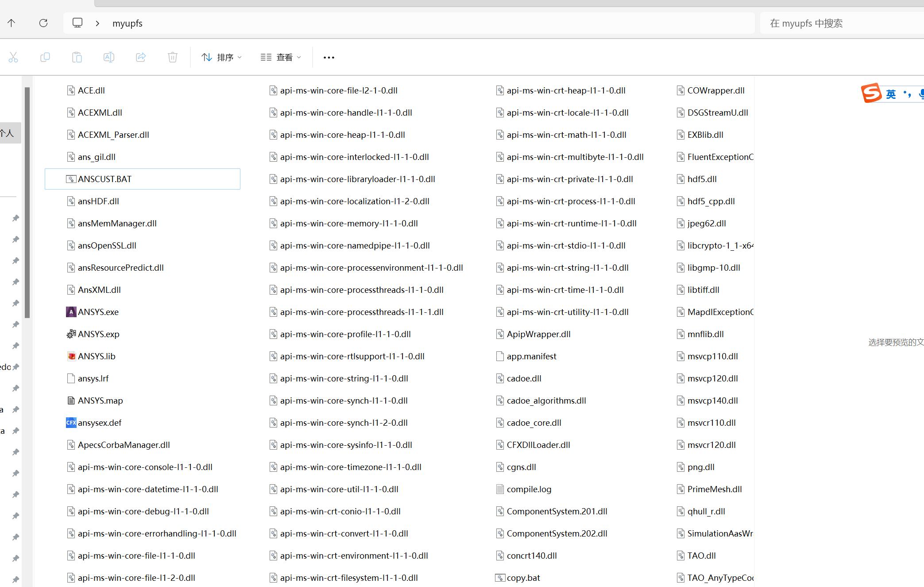Viewport: 924px width, 587px height.
Task: Select the ANSYS.exe file
Action: pos(98,312)
